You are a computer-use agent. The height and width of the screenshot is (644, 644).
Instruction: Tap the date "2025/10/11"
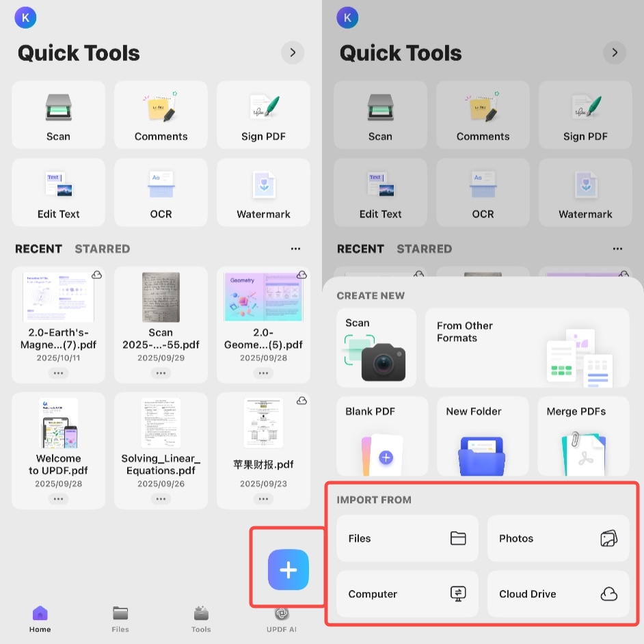point(58,358)
